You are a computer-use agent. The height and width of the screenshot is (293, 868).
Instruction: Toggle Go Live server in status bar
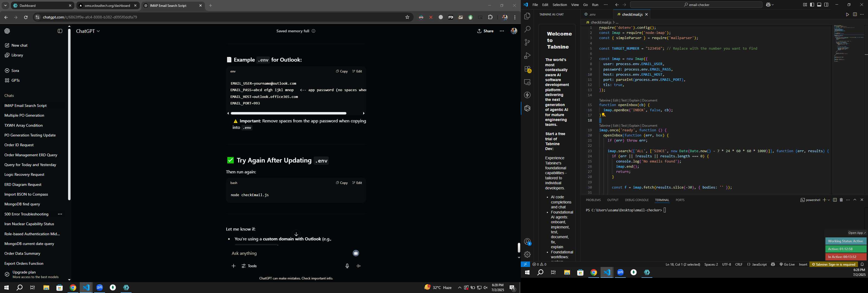(787, 265)
